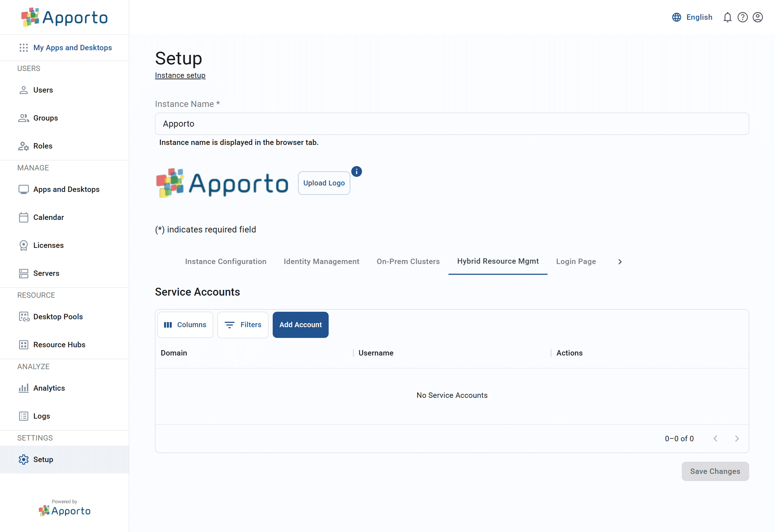775x532 pixels.
Task: Open the Instance setup link
Action: (180, 75)
